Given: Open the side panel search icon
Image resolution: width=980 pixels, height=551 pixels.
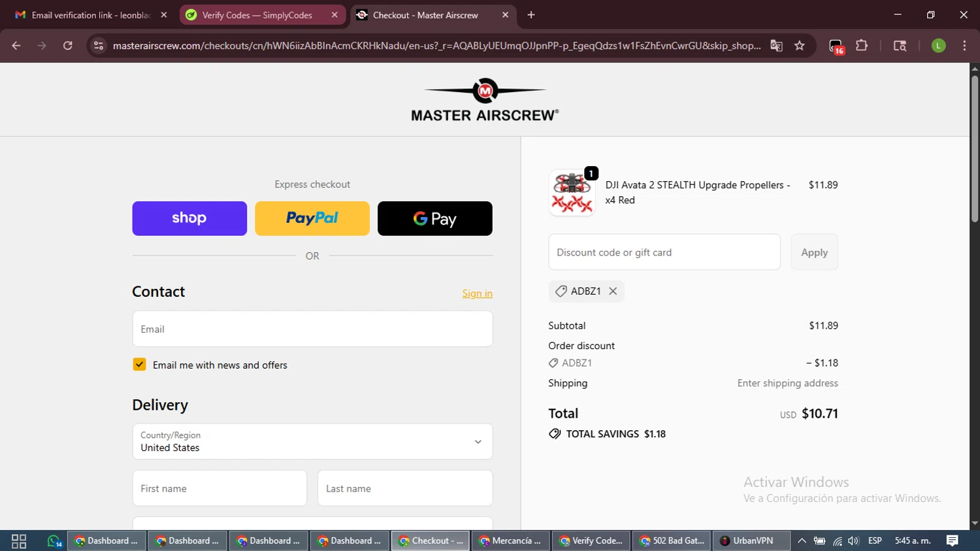Looking at the screenshot, I should click(x=900, y=46).
